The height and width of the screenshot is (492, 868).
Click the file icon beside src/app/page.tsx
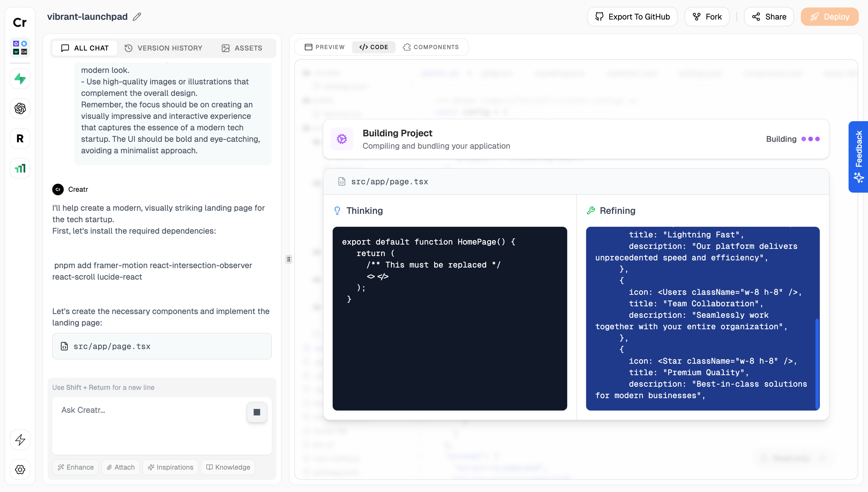pos(64,346)
